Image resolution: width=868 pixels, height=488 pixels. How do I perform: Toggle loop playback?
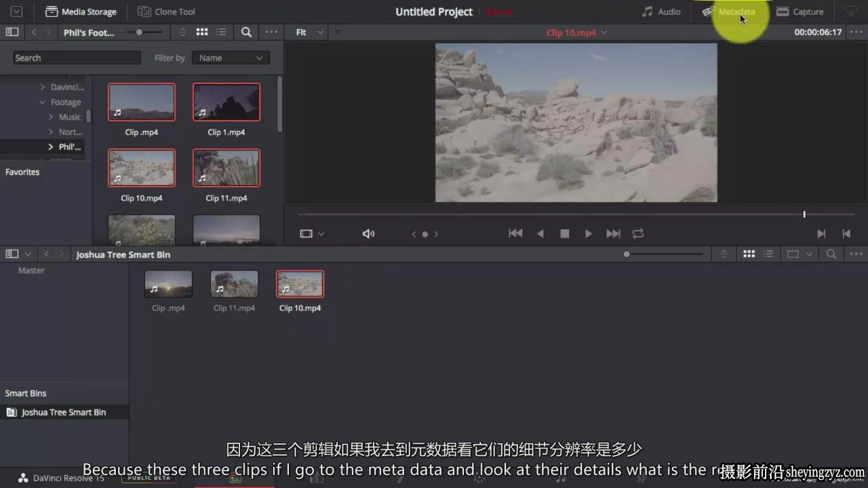pos(638,233)
